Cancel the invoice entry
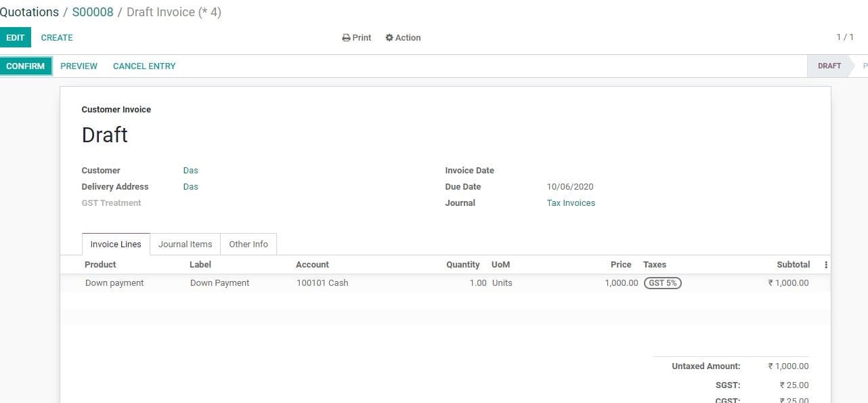This screenshot has width=868, height=403. pos(144,66)
